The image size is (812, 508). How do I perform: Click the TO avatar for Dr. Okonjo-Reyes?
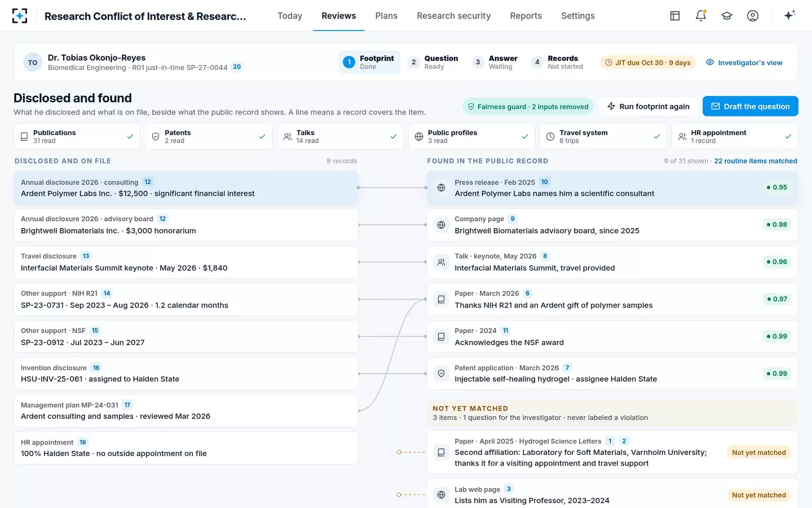point(33,63)
